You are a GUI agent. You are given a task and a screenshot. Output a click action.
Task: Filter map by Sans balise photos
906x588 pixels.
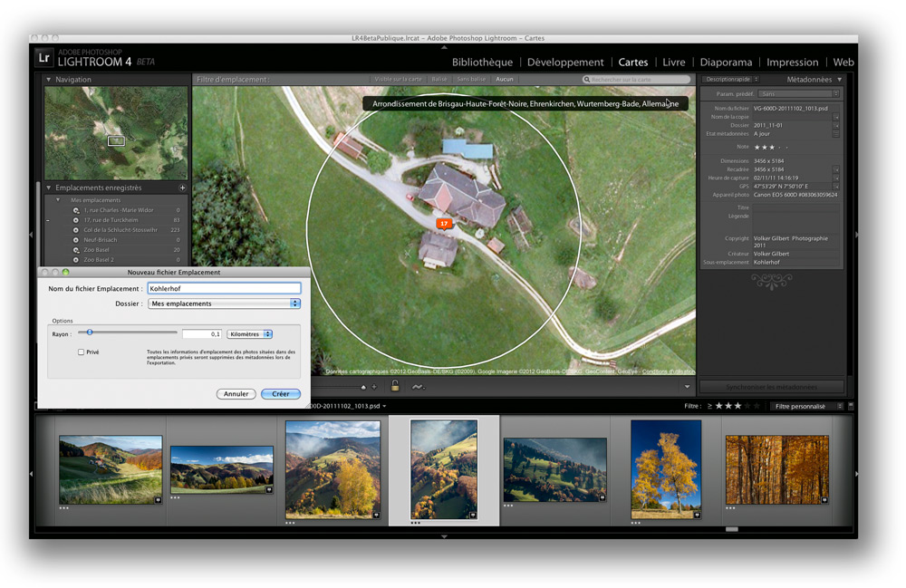coord(471,79)
